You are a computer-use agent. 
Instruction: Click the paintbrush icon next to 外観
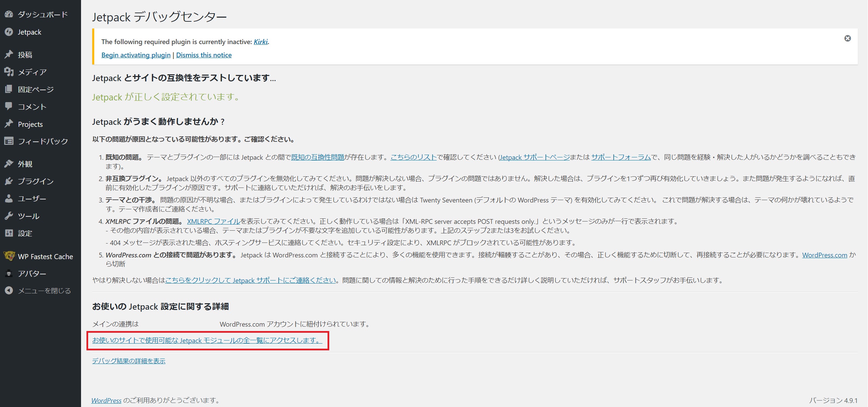(x=9, y=164)
